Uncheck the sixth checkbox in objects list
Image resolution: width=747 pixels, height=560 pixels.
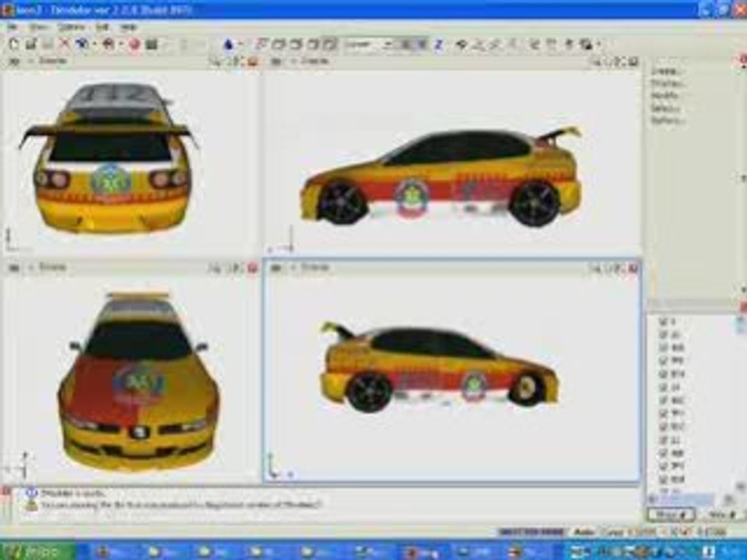[x=663, y=387]
